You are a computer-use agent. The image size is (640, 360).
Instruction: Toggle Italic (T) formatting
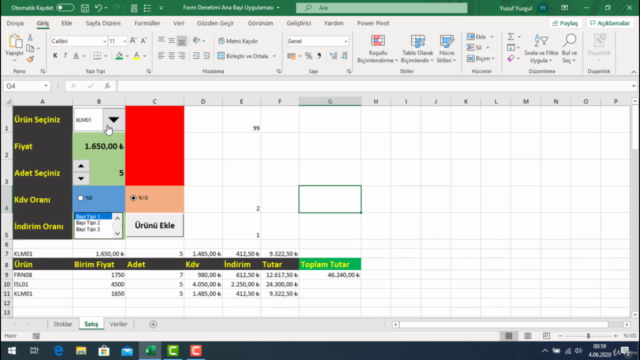point(65,56)
